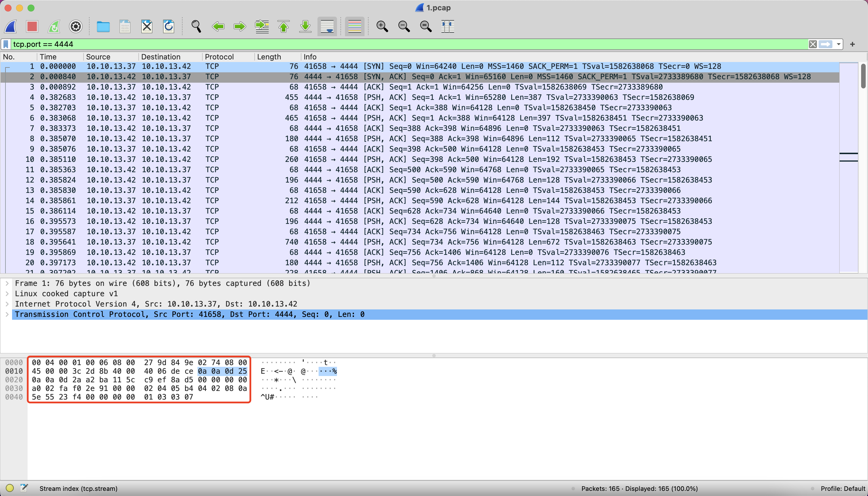The width and height of the screenshot is (868, 496).
Task: Click Stream index (tcp.stream) status text
Action: (78, 489)
